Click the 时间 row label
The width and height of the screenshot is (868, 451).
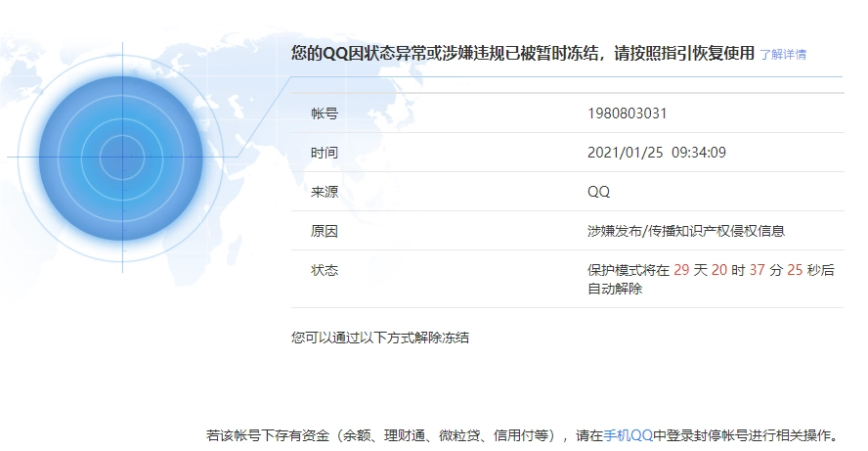point(325,153)
